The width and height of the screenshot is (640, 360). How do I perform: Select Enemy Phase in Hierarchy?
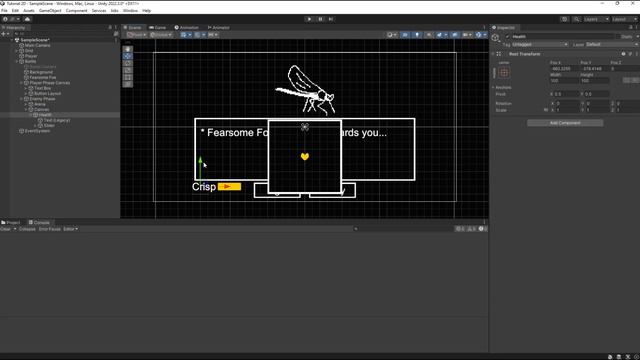pyautogui.click(x=42, y=99)
